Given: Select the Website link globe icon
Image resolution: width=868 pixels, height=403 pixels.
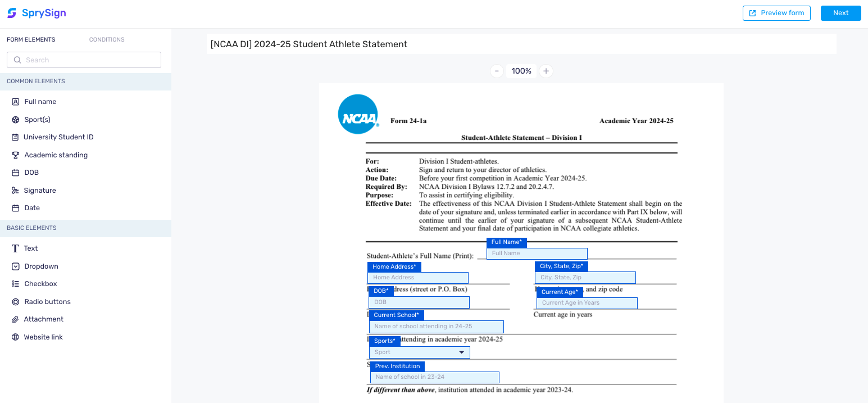Looking at the screenshot, I should pos(15,337).
